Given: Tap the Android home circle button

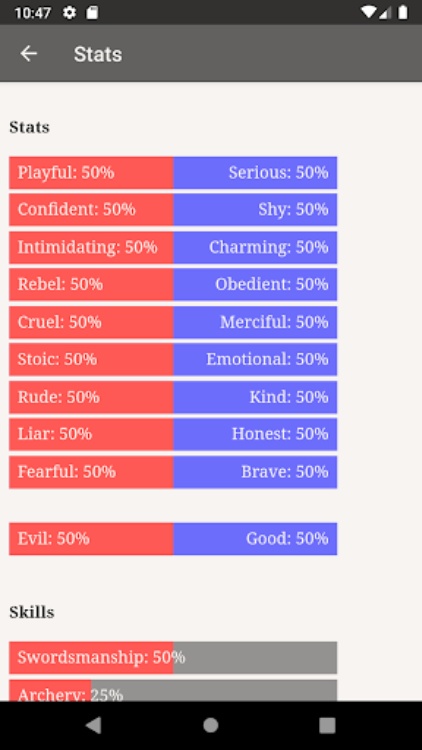Looking at the screenshot, I should [x=211, y=725].
